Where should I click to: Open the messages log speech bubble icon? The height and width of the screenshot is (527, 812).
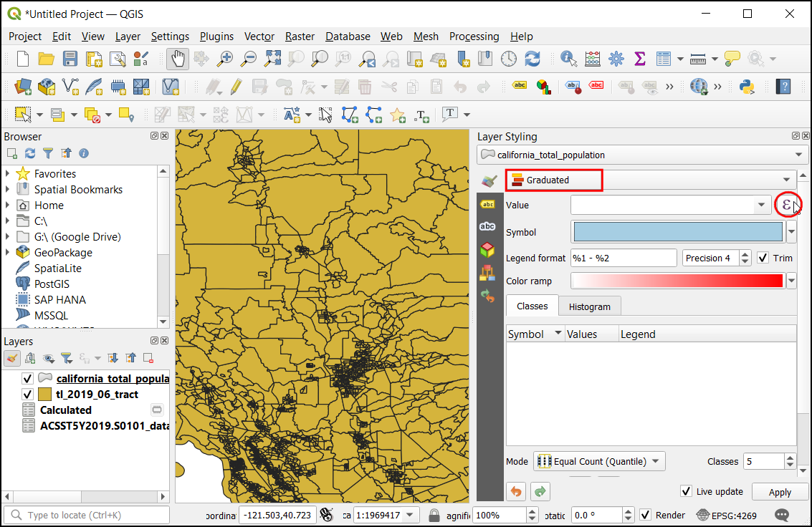click(x=783, y=515)
